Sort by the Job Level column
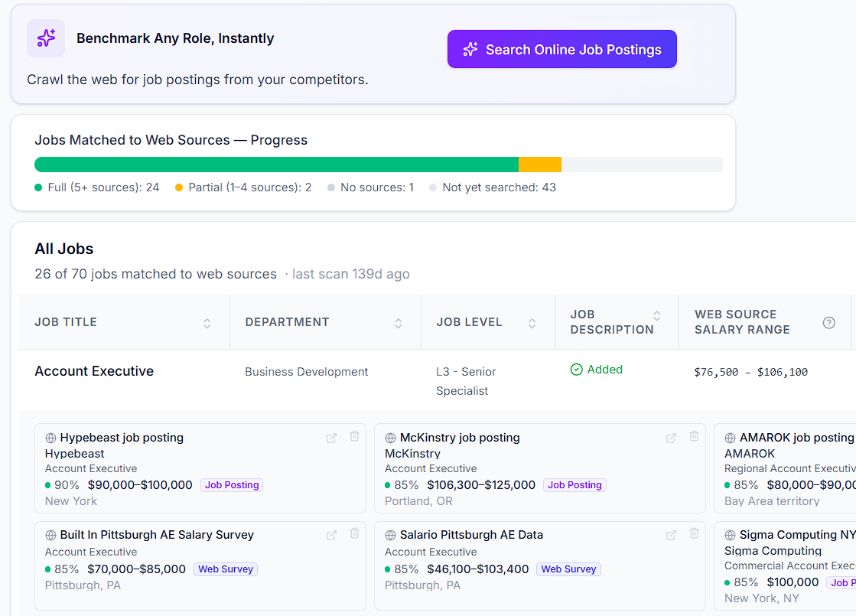The height and width of the screenshot is (616, 856). pyautogui.click(x=532, y=323)
